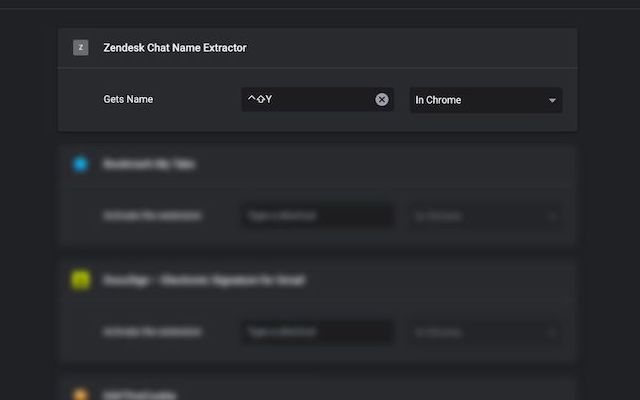The height and width of the screenshot is (400, 640).
Task: Click the orange extension icon at bottom
Action: (81, 394)
